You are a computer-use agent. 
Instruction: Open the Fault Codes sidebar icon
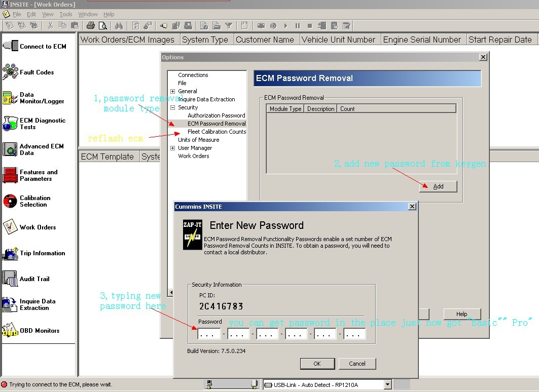tap(10, 72)
